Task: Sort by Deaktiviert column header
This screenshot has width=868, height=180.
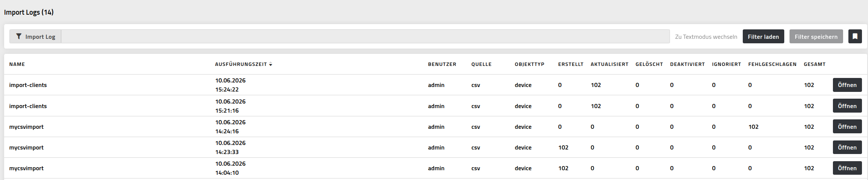Action: (x=687, y=64)
